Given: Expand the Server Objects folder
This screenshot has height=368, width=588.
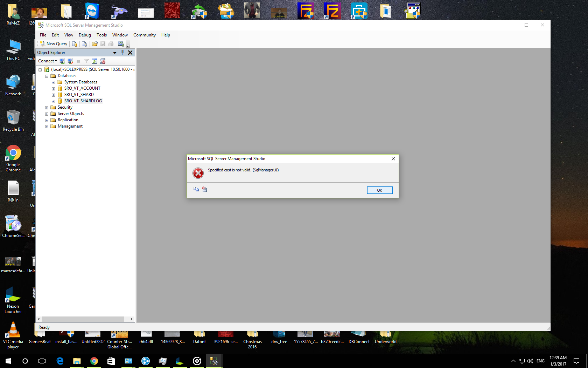Looking at the screenshot, I should point(47,114).
